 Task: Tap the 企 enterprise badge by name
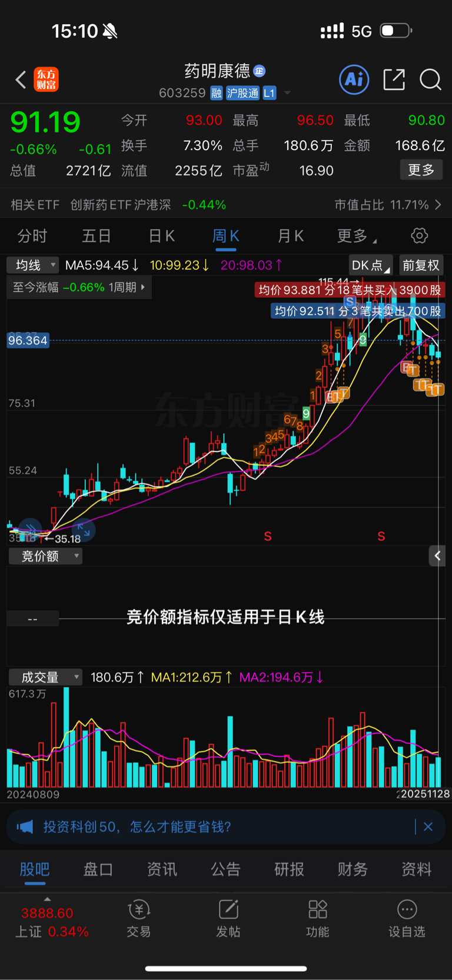(260, 71)
